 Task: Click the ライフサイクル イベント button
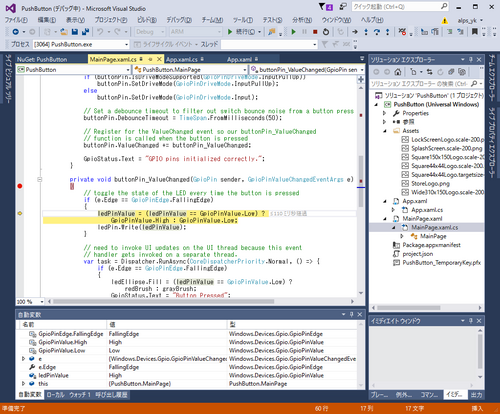(165, 44)
